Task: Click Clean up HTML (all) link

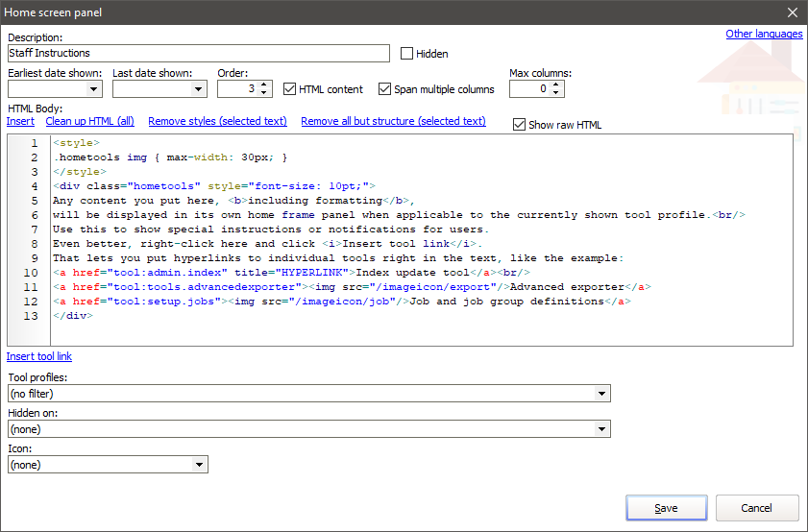Action: 89,122
